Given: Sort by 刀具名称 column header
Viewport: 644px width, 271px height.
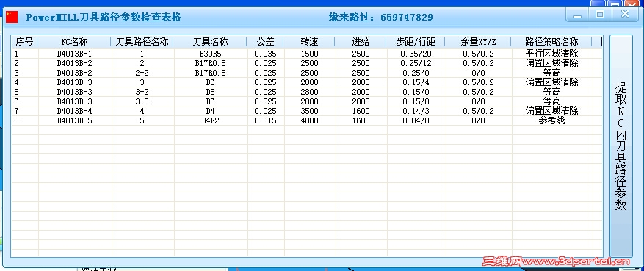Looking at the screenshot, I should coord(210,41).
